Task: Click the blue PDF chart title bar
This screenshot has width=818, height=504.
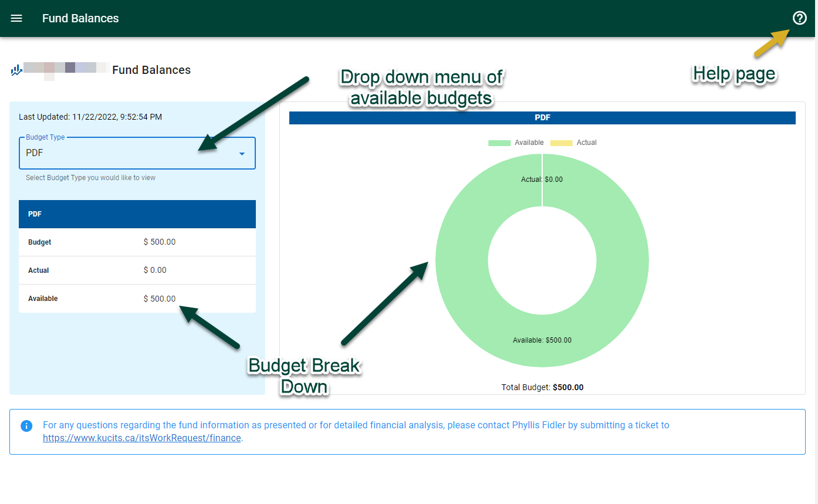Action: (x=542, y=118)
